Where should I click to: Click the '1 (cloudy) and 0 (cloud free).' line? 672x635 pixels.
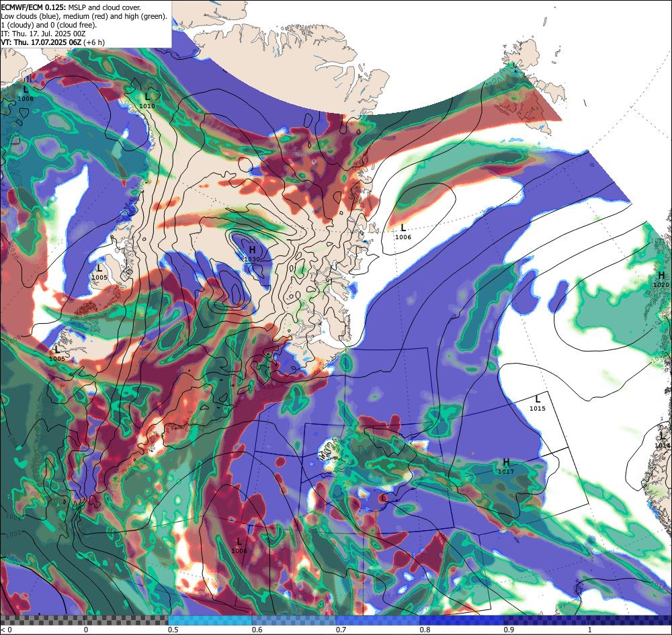[49, 25]
